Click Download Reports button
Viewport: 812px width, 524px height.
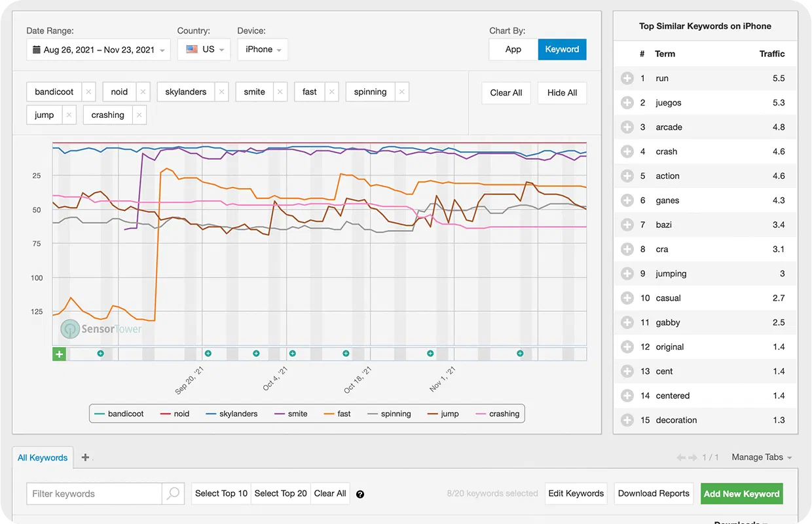pos(654,494)
